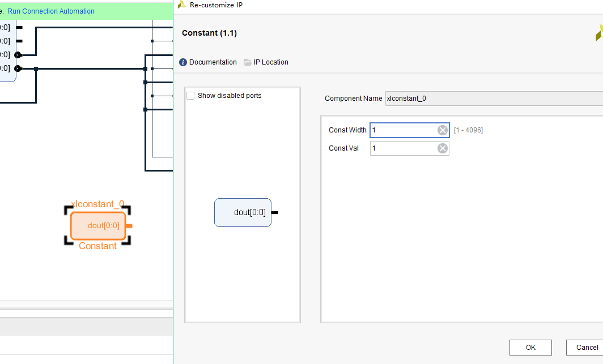This screenshot has height=364, width=603.
Task: Focus the Const Val input field
Action: [x=404, y=148]
